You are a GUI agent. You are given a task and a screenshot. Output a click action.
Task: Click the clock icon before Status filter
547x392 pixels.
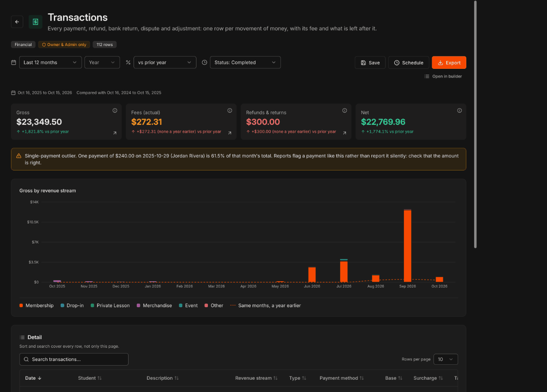tap(204, 62)
